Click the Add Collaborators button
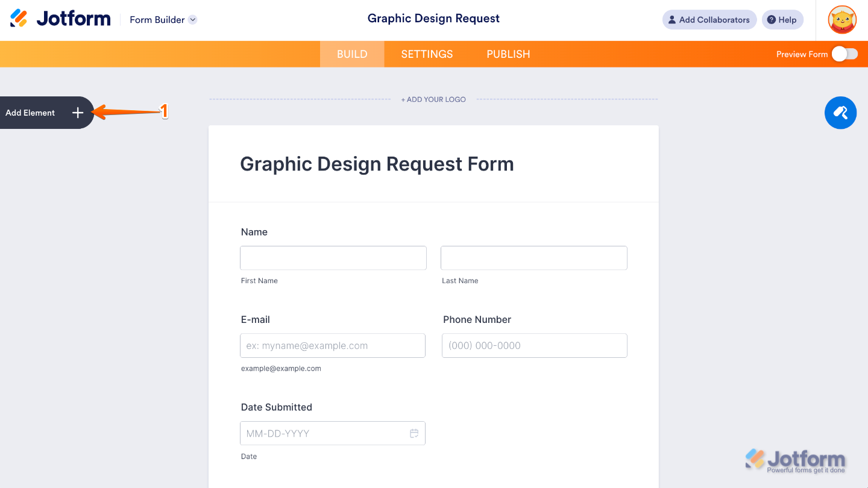This screenshot has width=868, height=488. pyautogui.click(x=709, y=19)
